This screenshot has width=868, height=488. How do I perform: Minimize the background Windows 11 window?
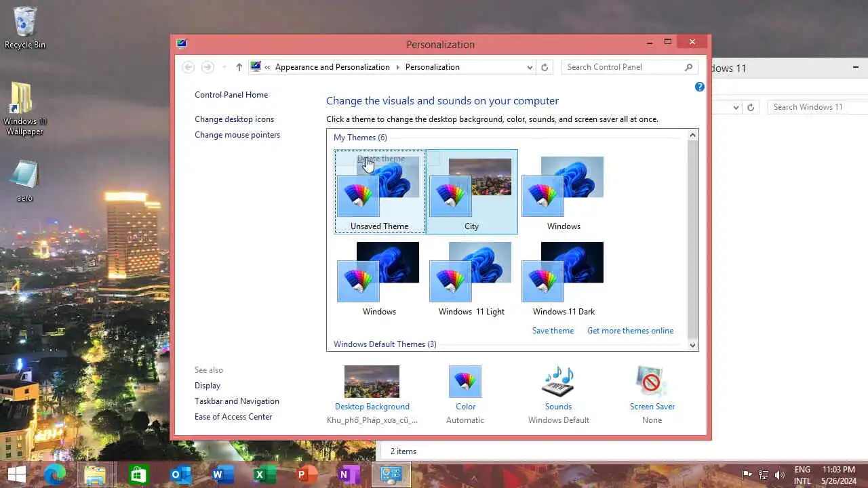pyautogui.click(x=856, y=67)
